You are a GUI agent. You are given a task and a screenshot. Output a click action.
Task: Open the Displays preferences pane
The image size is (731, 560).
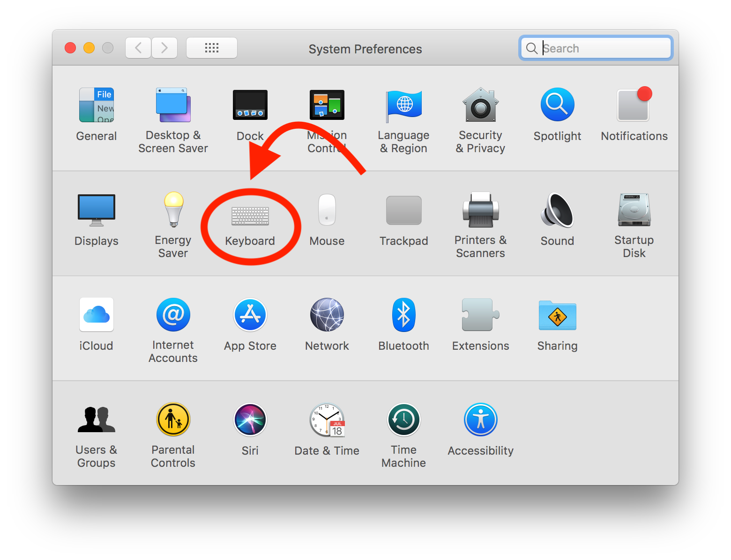pos(97,210)
